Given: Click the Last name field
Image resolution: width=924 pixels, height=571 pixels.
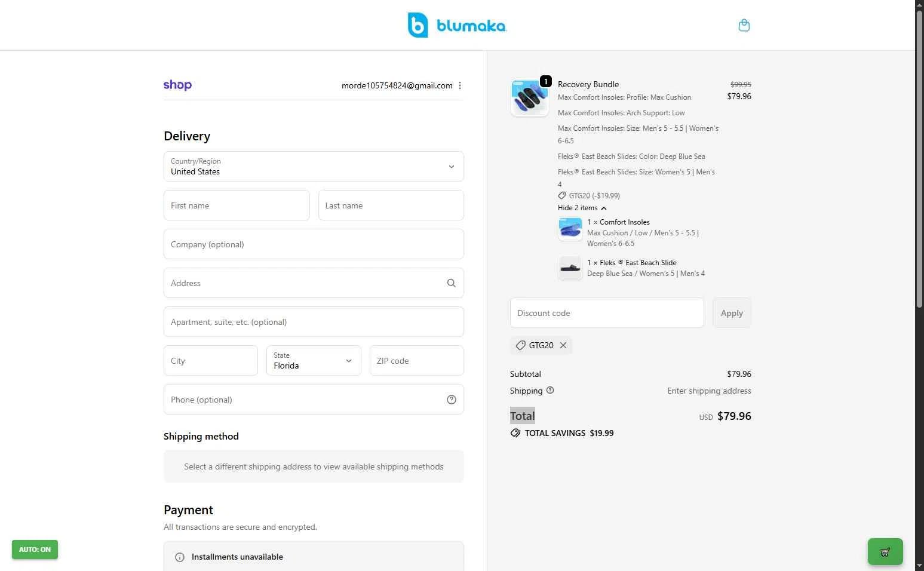Looking at the screenshot, I should [391, 205].
